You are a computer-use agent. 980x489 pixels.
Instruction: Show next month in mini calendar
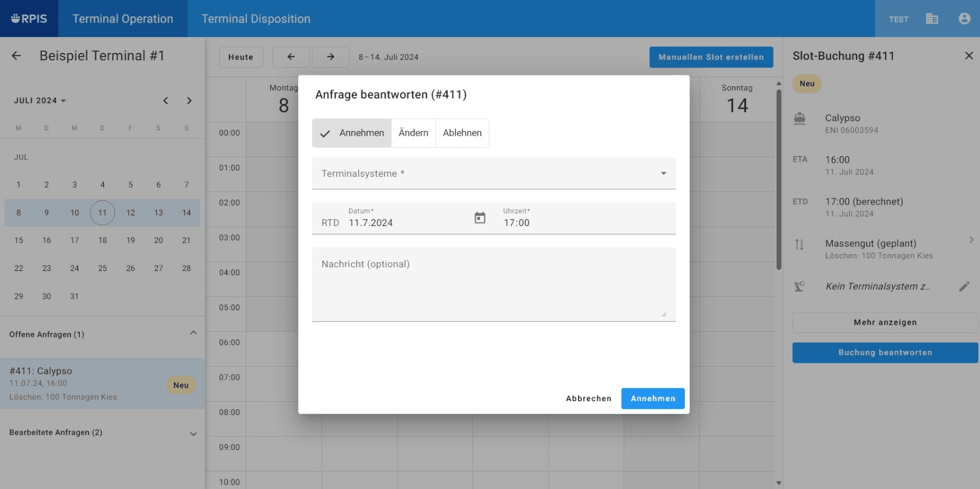(x=189, y=101)
